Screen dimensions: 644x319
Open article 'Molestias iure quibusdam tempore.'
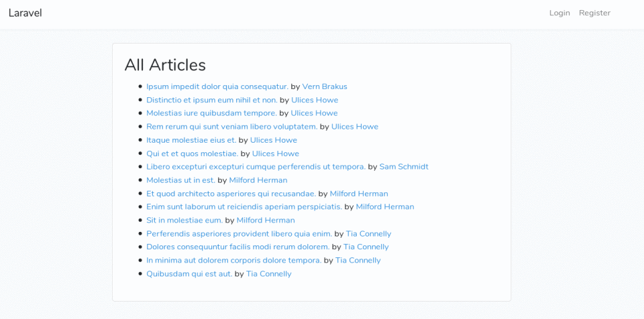(x=211, y=113)
